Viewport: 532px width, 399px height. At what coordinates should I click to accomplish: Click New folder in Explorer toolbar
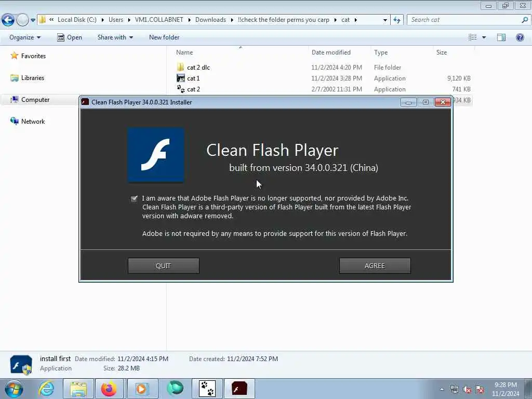coord(164,37)
